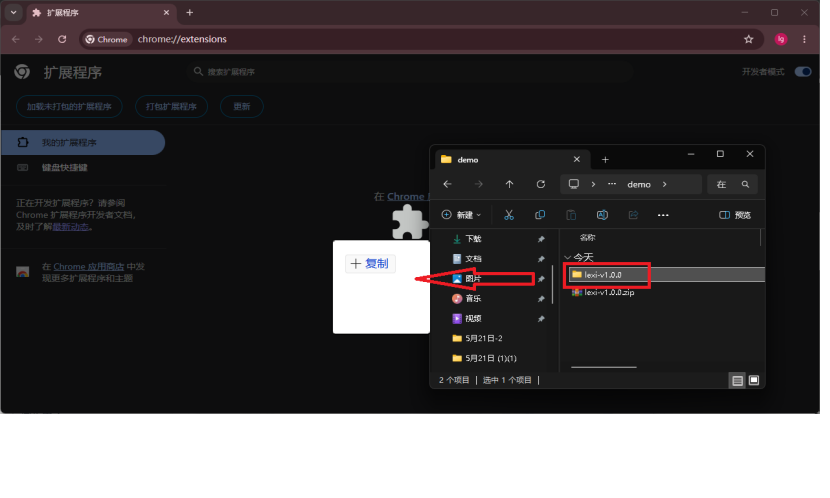Click the horizontal scrollbar in file list
This screenshot has width=830, height=498.
(604, 367)
